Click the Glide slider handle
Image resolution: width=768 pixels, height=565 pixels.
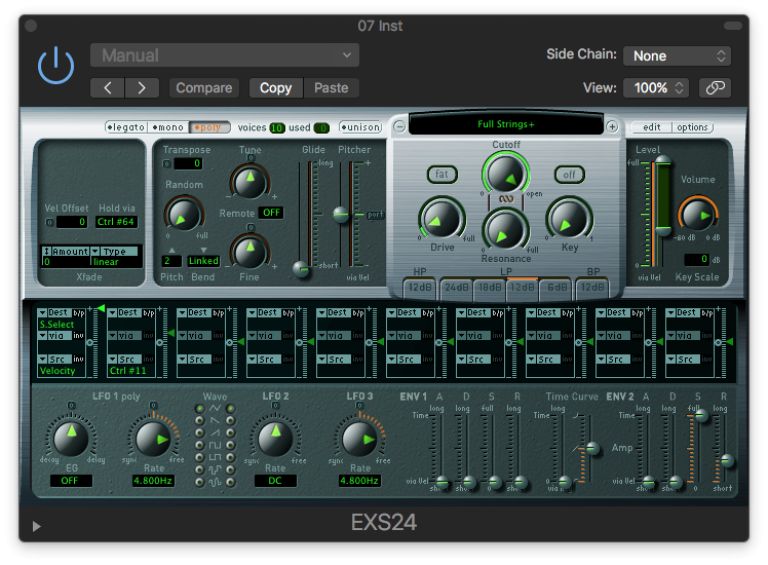(x=302, y=268)
